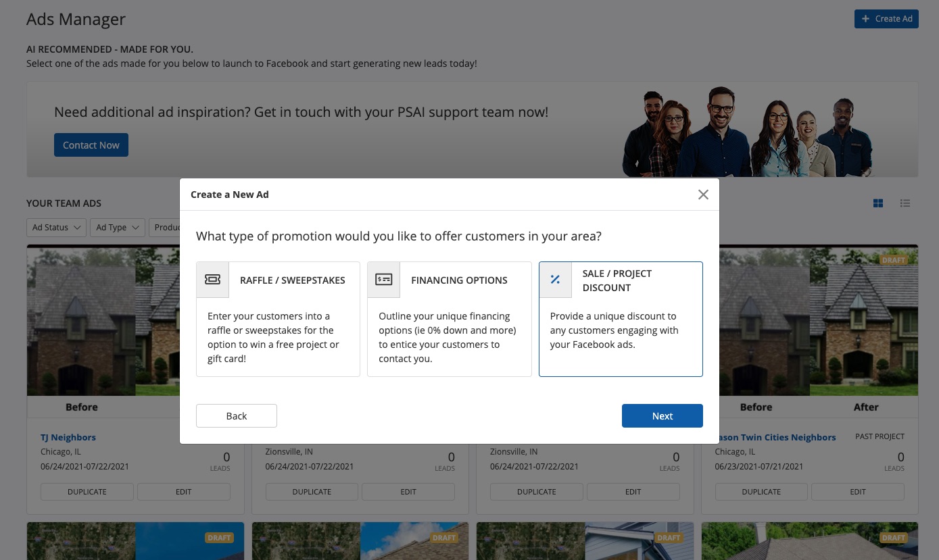Click the financing dollar card icon
Image resolution: width=939 pixels, height=560 pixels.
coord(384,280)
